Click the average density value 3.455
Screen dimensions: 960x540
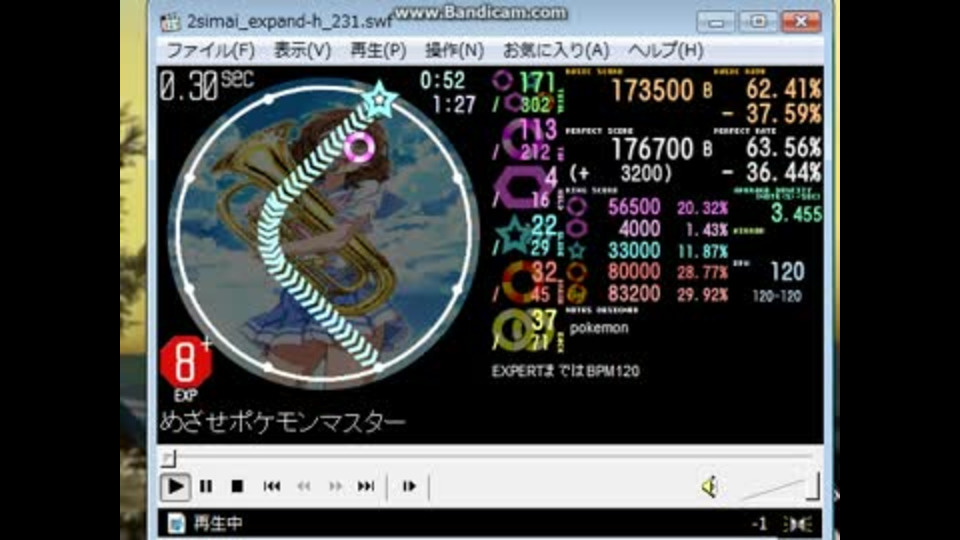796,214
